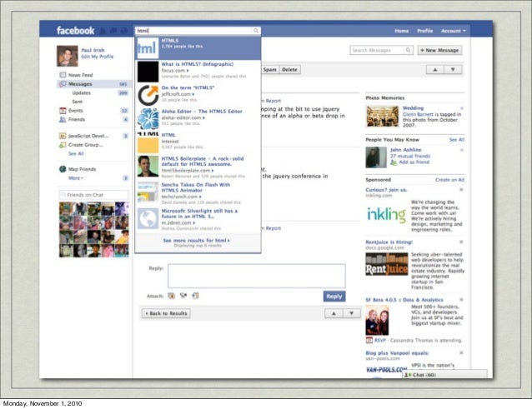This screenshot has height=409, width=532.
Task: Click the bottom down arrow button
Action: (352, 313)
